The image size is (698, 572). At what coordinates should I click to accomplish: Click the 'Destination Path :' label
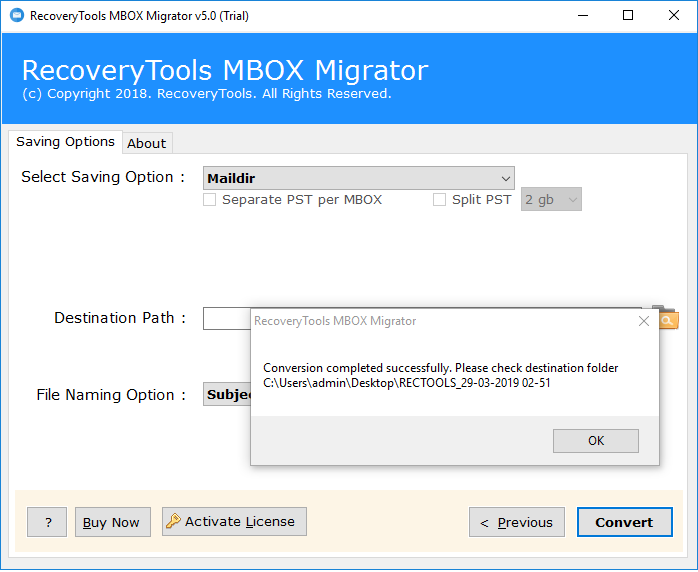(x=120, y=318)
